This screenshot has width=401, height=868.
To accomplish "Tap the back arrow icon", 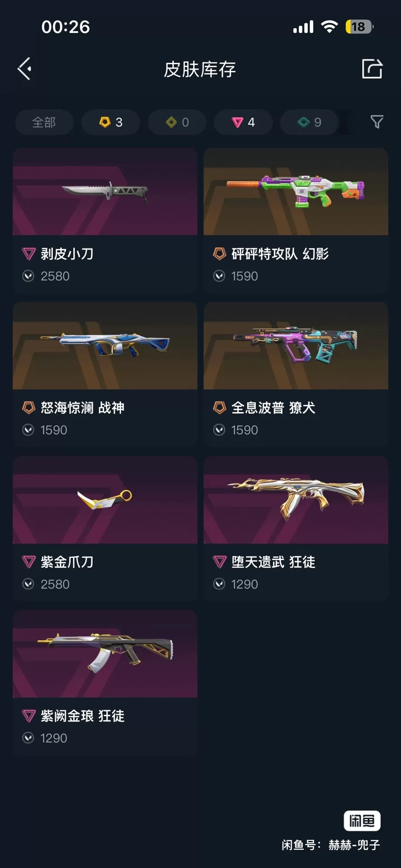I will (24, 69).
